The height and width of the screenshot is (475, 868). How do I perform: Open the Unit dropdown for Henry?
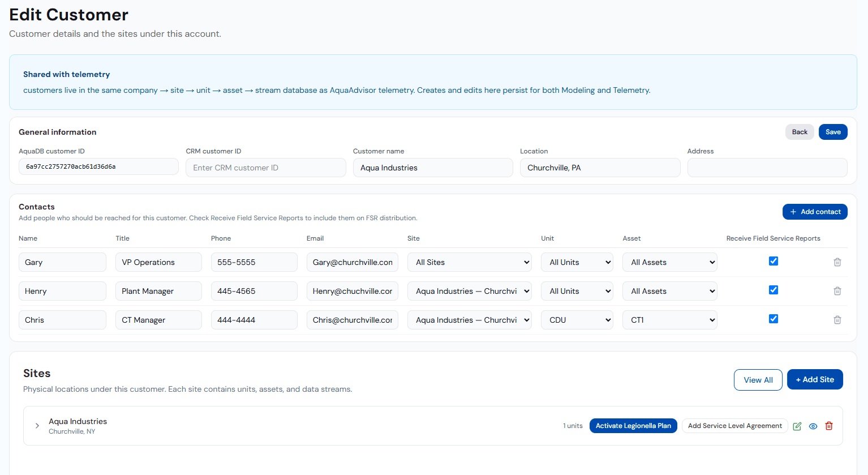coord(577,291)
